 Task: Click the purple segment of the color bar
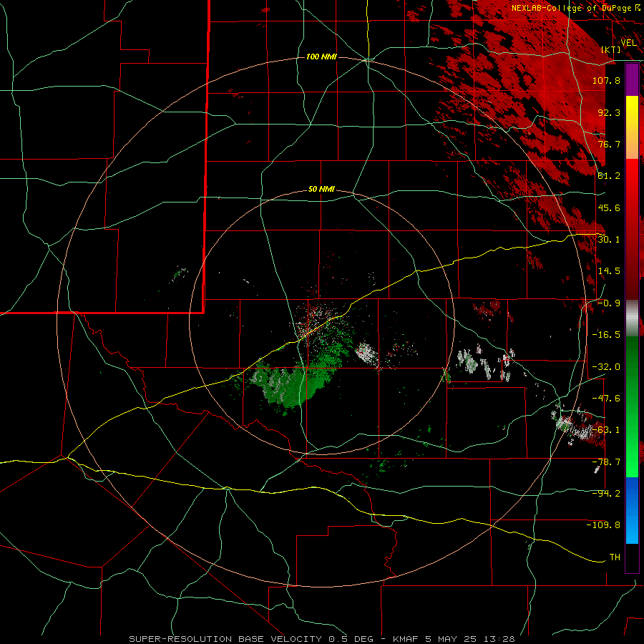coord(632,79)
